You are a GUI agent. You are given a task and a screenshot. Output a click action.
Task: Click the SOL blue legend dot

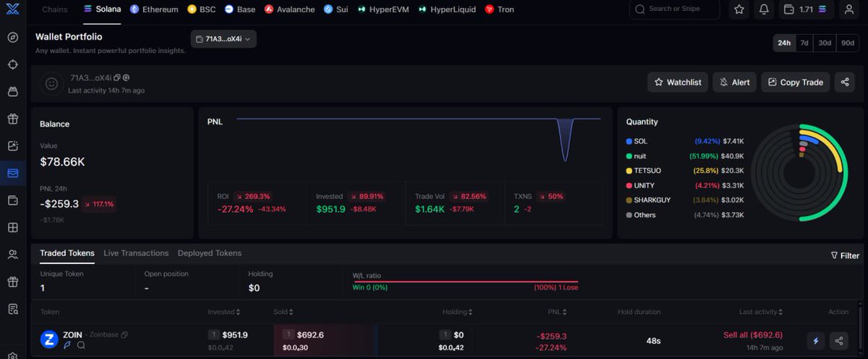pos(629,141)
